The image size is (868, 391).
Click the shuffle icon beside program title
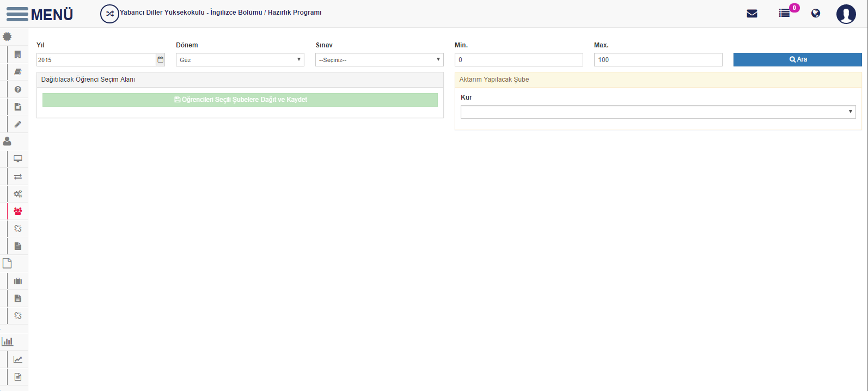109,14
